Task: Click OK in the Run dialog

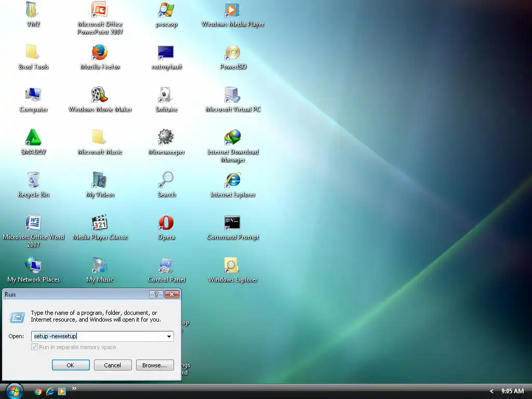Action: coord(71,365)
